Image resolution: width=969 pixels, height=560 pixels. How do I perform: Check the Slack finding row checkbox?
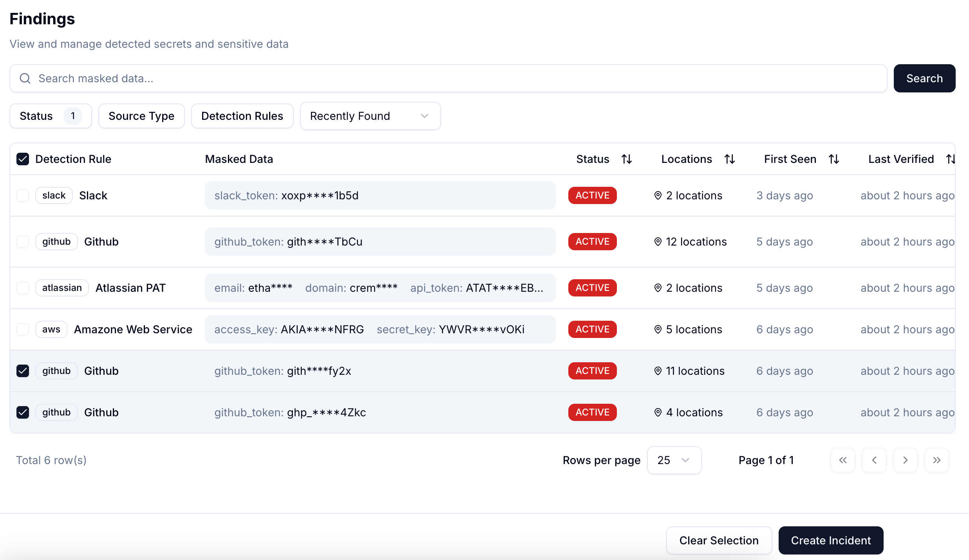tap(23, 195)
